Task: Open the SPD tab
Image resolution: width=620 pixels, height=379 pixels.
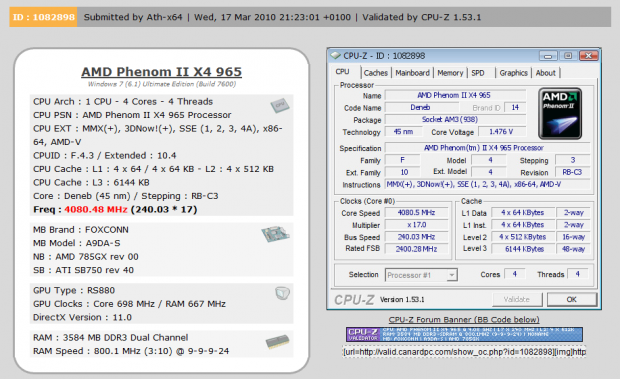Action: [x=478, y=73]
